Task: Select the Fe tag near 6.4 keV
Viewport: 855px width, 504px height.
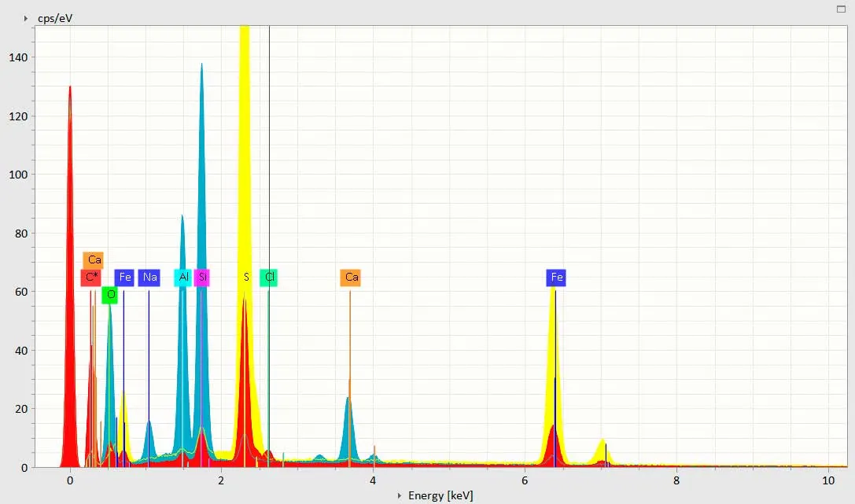Action: pyautogui.click(x=556, y=278)
